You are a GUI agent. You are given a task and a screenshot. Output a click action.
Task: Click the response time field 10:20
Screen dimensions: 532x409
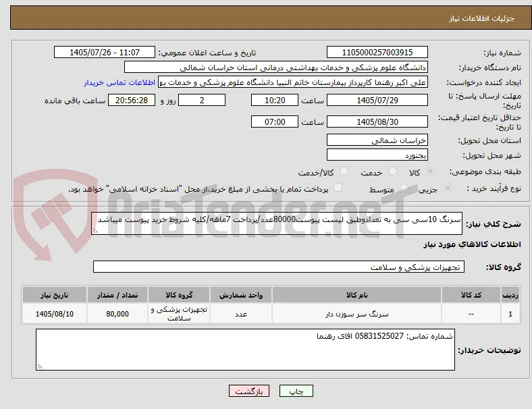pyautogui.click(x=275, y=100)
